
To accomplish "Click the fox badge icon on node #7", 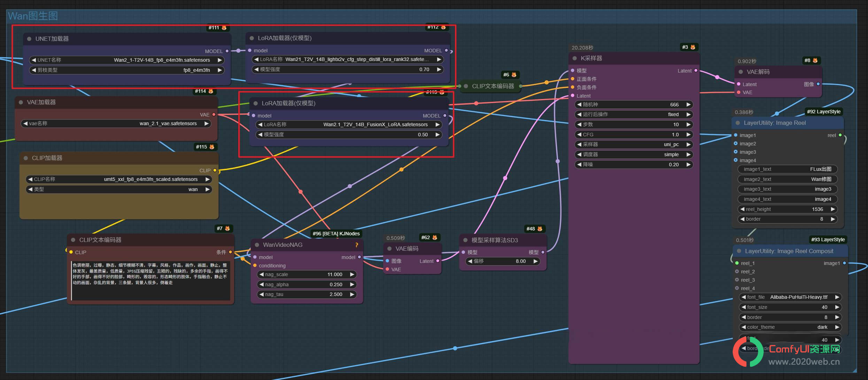I will tap(227, 228).
